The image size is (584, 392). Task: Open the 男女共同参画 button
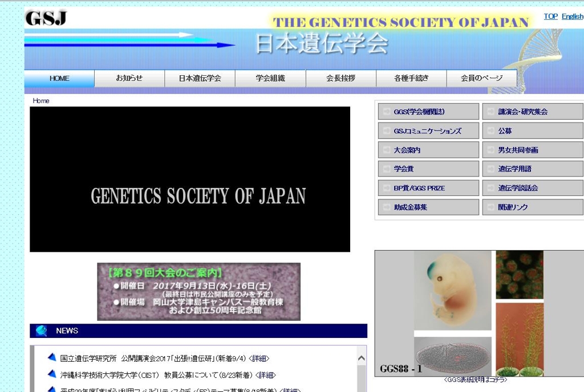[533, 150]
